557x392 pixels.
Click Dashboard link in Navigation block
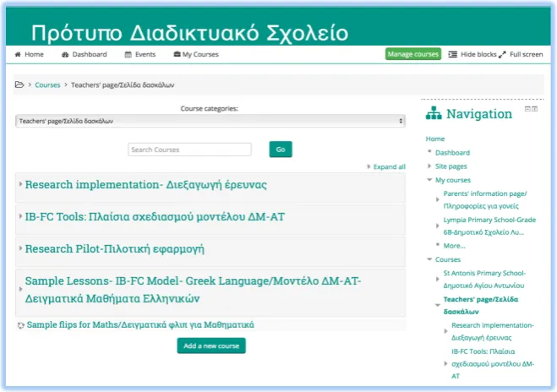(452, 153)
